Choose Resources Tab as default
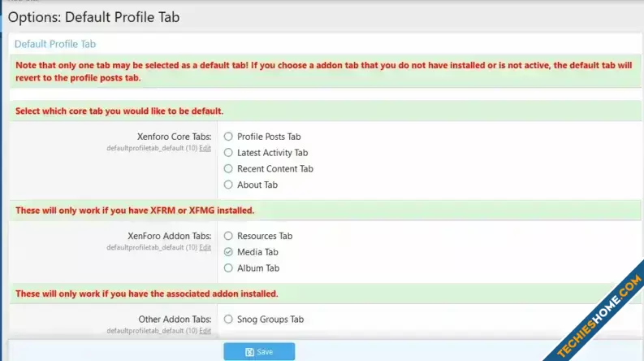Screen dimensions: 644x361 [228, 236]
